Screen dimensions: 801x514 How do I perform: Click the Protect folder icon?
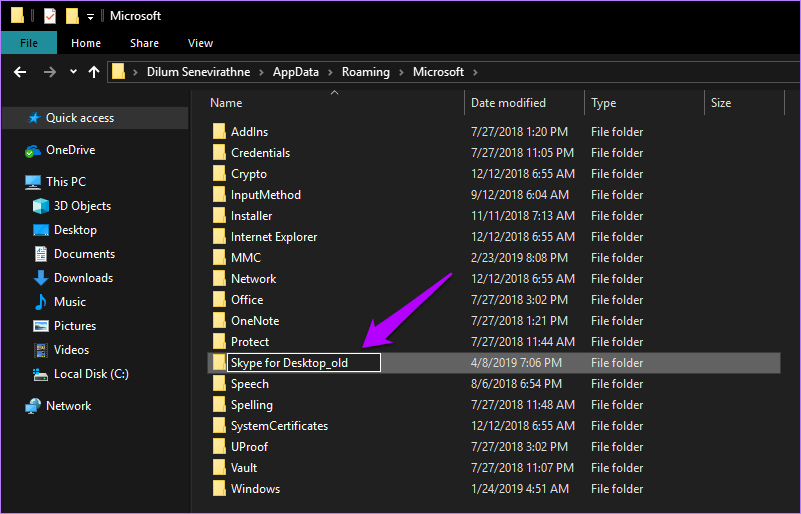point(219,341)
